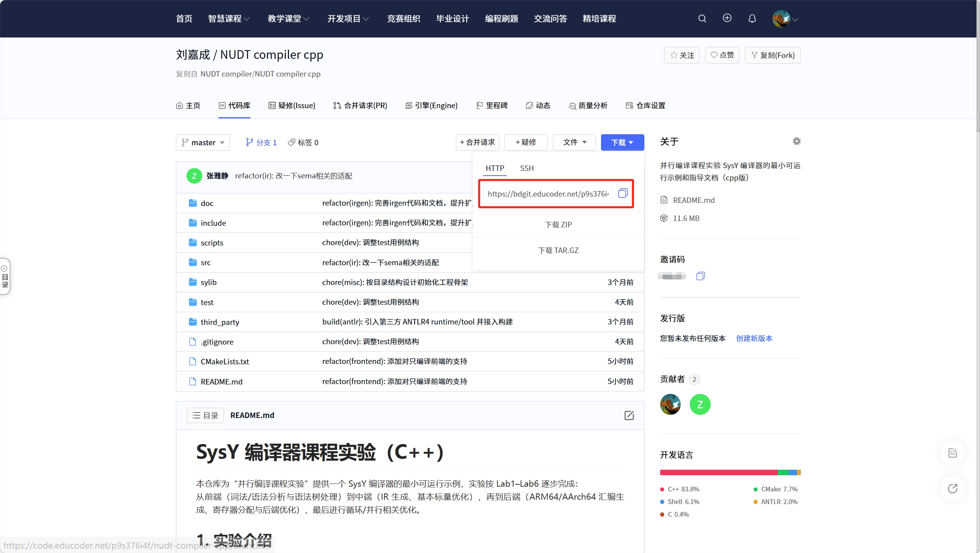The height and width of the screenshot is (553, 980).
Task: Open the third_party folder
Action: click(220, 322)
